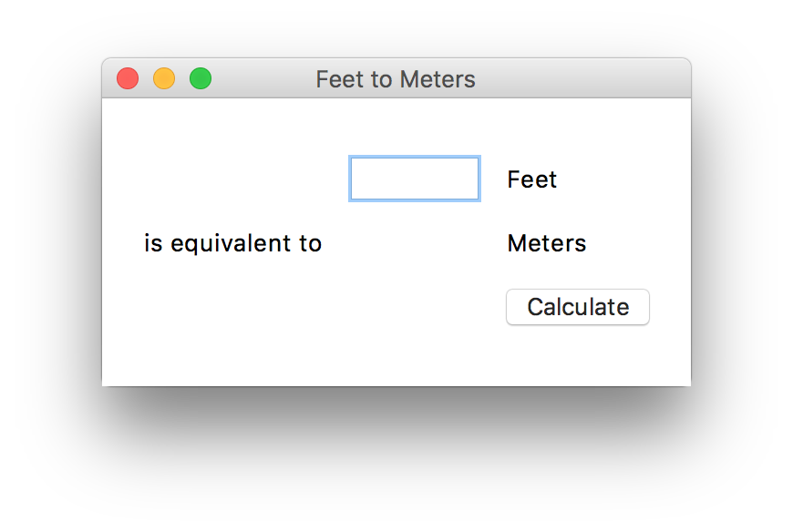Hit the yellow minimize dot in title bar
Viewport: 793px width, 532px height.
click(164, 79)
